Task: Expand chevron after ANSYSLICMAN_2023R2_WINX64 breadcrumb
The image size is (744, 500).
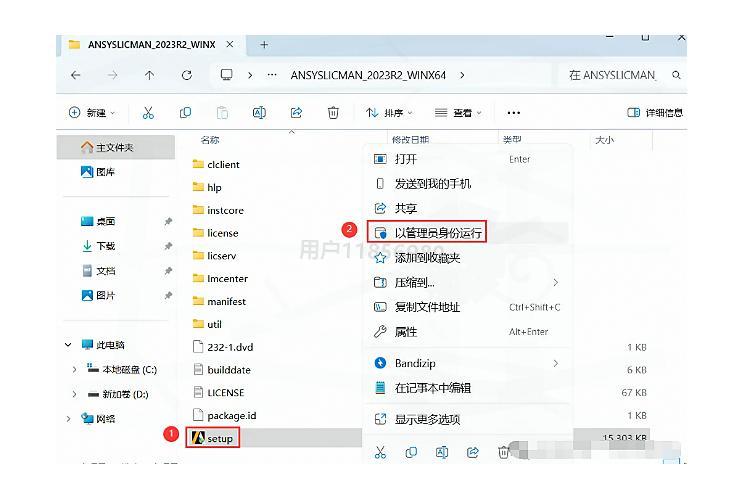Action: (462, 75)
